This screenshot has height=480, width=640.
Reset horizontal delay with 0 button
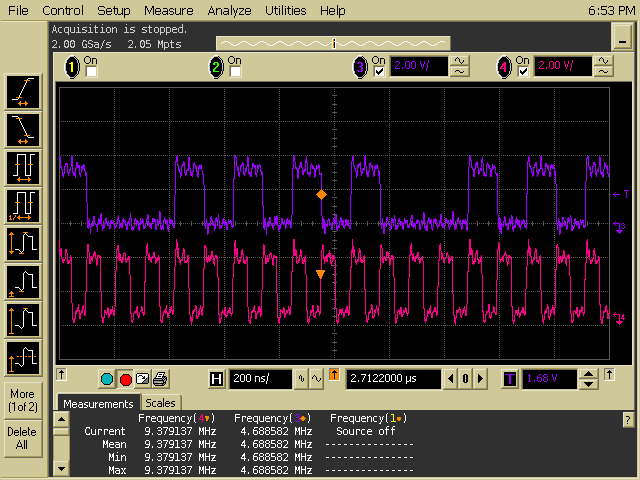[x=465, y=379]
